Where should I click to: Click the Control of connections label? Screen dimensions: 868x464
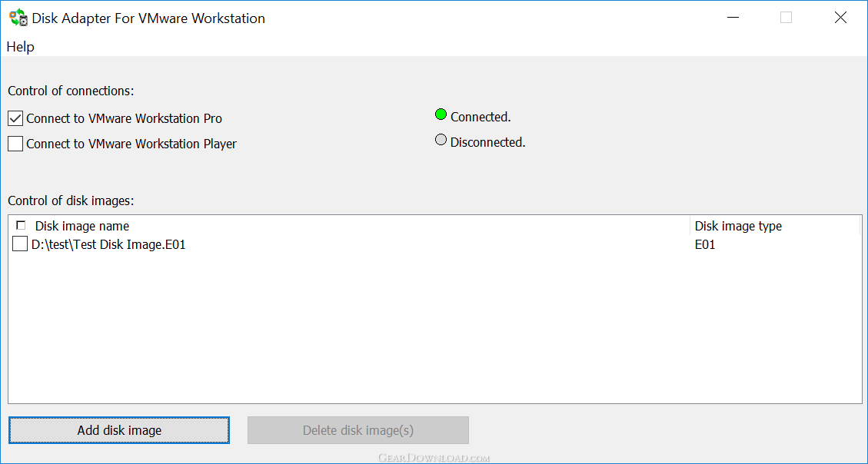(71, 91)
